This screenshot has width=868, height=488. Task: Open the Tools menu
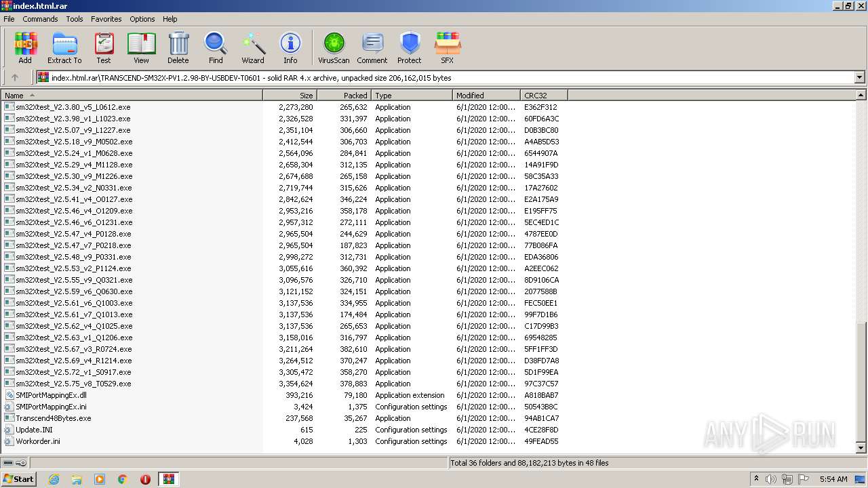[x=75, y=19]
